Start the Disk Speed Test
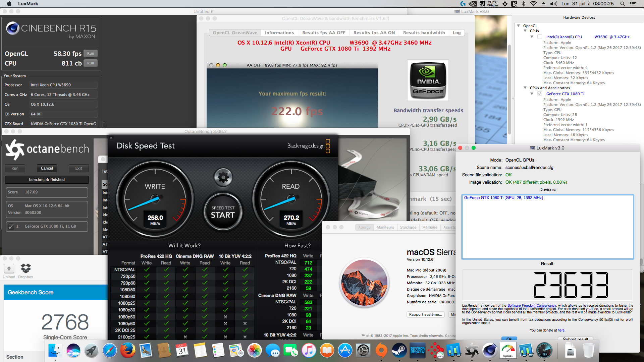Image resolution: width=644 pixels, height=362 pixels. point(223,212)
